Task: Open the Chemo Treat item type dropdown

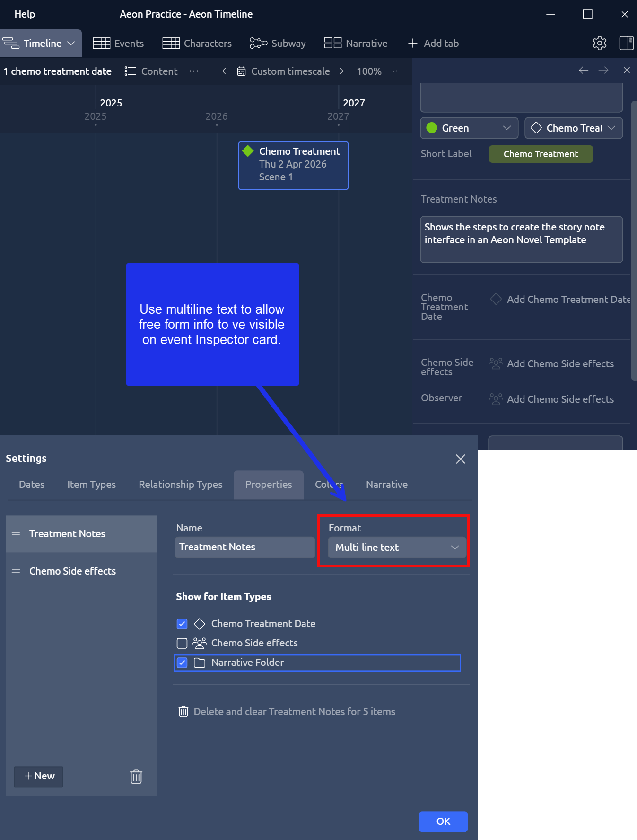Action: (x=573, y=128)
